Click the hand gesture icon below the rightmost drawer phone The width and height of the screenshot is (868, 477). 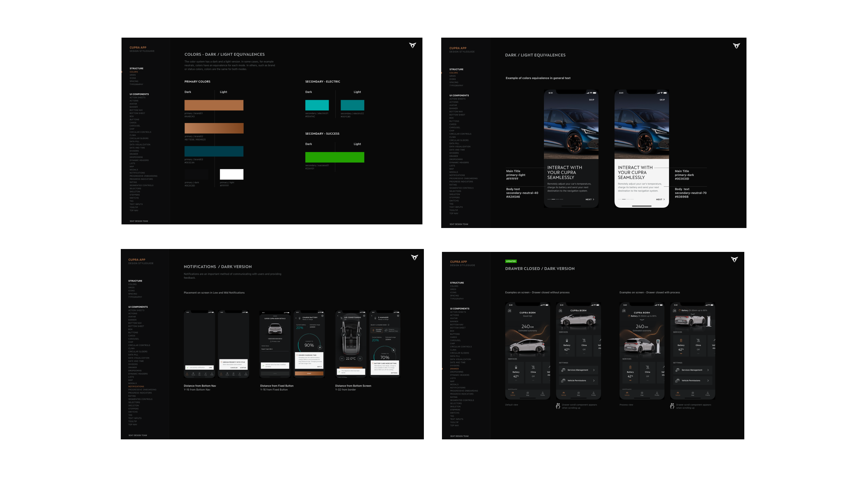pyautogui.click(x=672, y=406)
